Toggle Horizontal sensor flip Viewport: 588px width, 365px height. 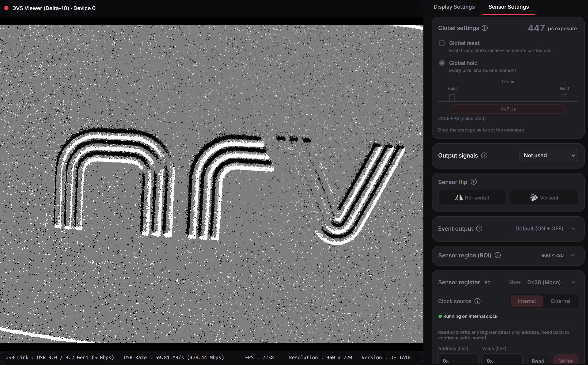(472, 198)
